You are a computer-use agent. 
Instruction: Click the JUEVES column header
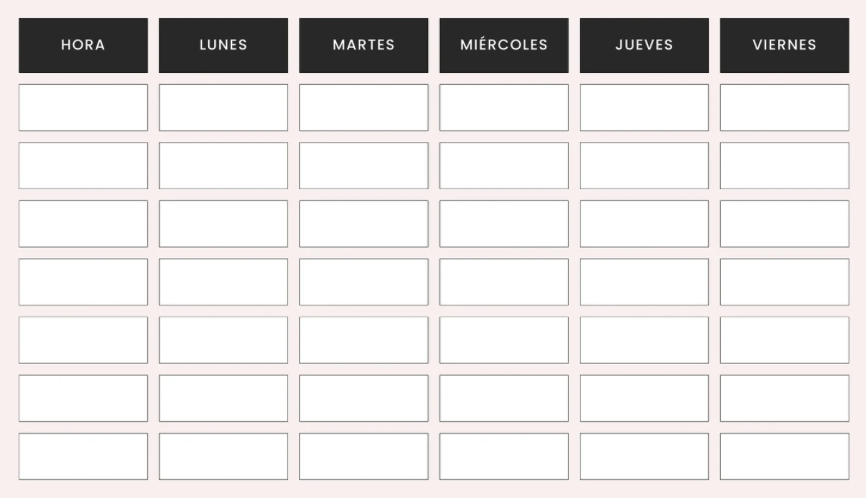tap(644, 45)
